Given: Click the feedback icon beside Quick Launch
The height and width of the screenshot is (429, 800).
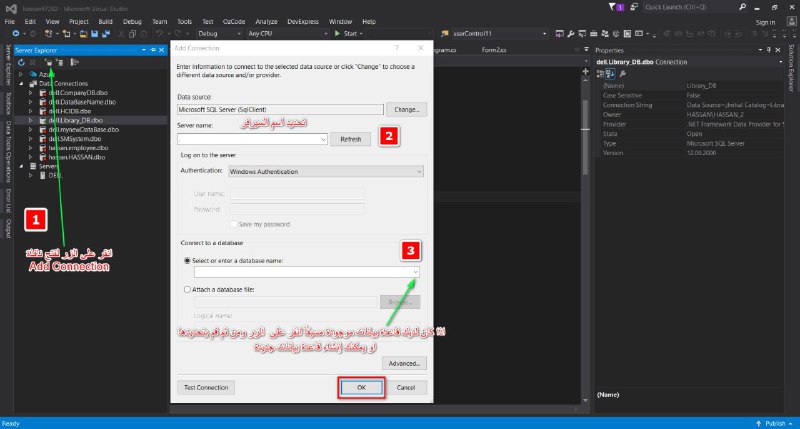Looking at the screenshot, I should 634,7.
